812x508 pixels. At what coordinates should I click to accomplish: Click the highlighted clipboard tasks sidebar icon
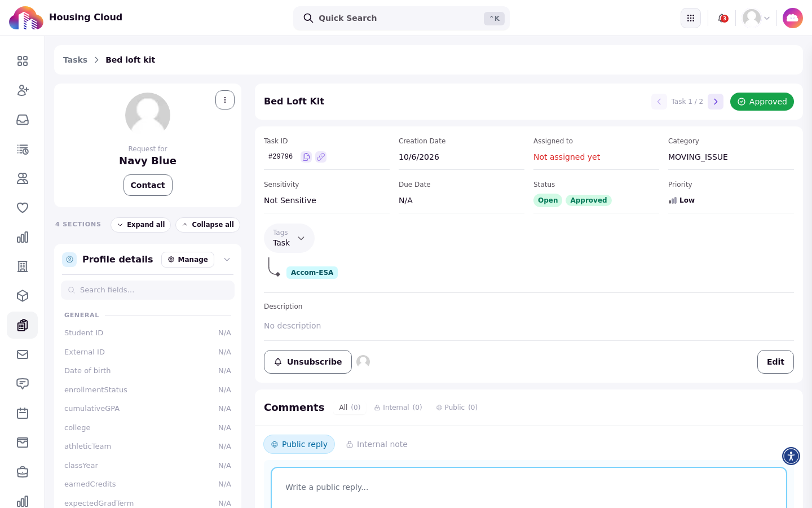point(23,325)
